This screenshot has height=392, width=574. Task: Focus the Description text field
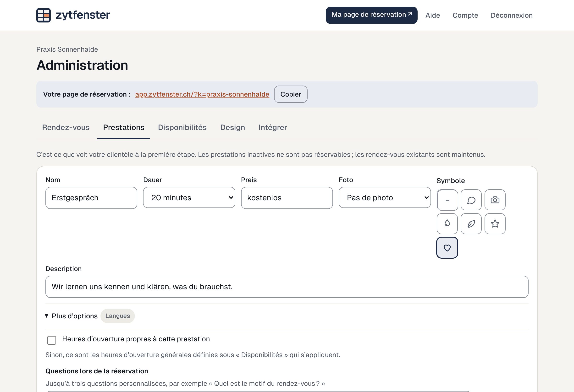pos(287,287)
